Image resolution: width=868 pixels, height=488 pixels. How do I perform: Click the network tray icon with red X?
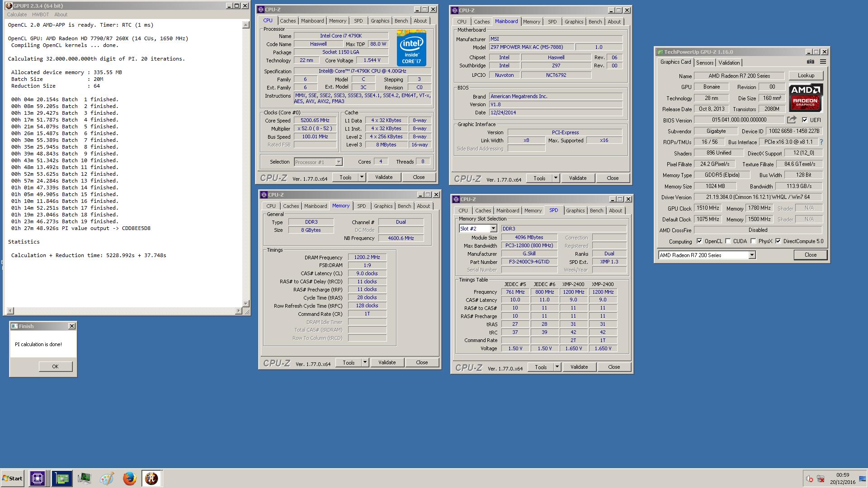(x=821, y=479)
